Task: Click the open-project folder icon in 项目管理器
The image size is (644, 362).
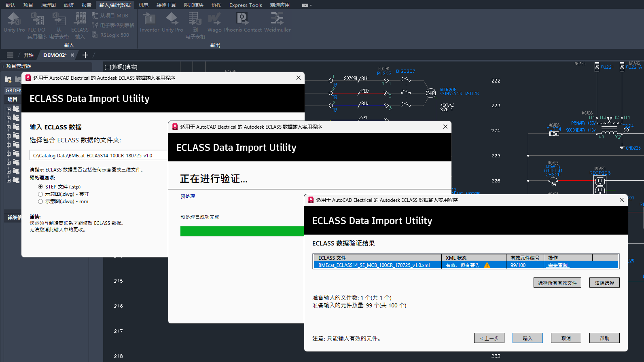Action: (8, 79)
